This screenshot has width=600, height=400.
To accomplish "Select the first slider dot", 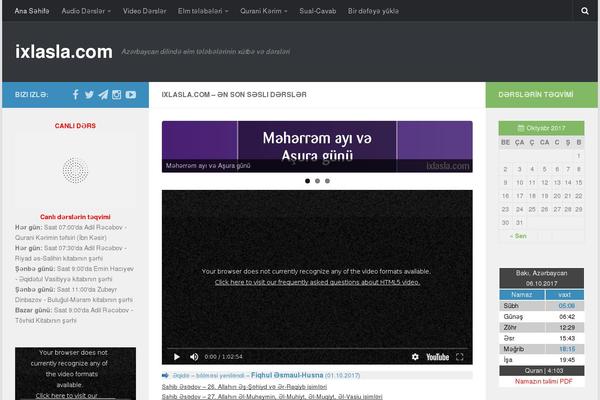I will point(307,181).
